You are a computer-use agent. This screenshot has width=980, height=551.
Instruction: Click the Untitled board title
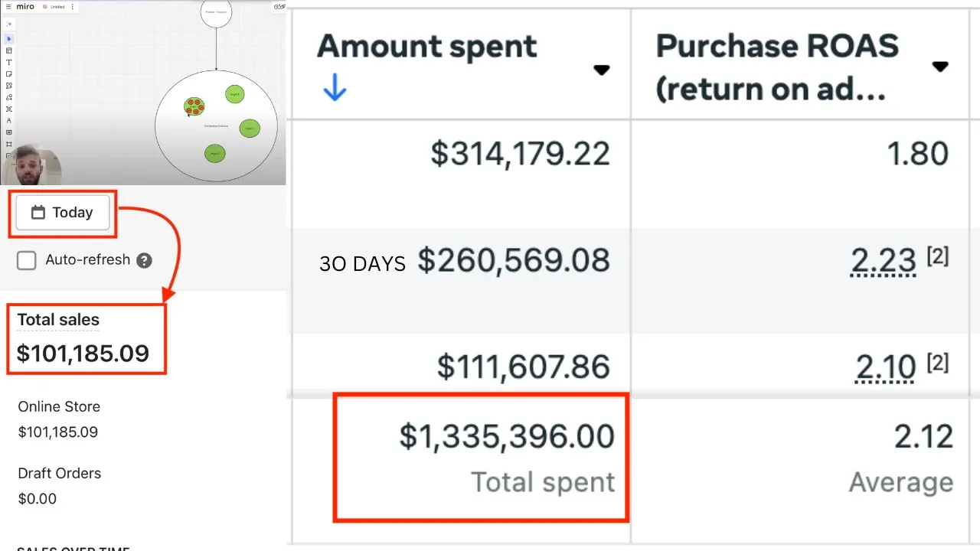tap(57, 7)
